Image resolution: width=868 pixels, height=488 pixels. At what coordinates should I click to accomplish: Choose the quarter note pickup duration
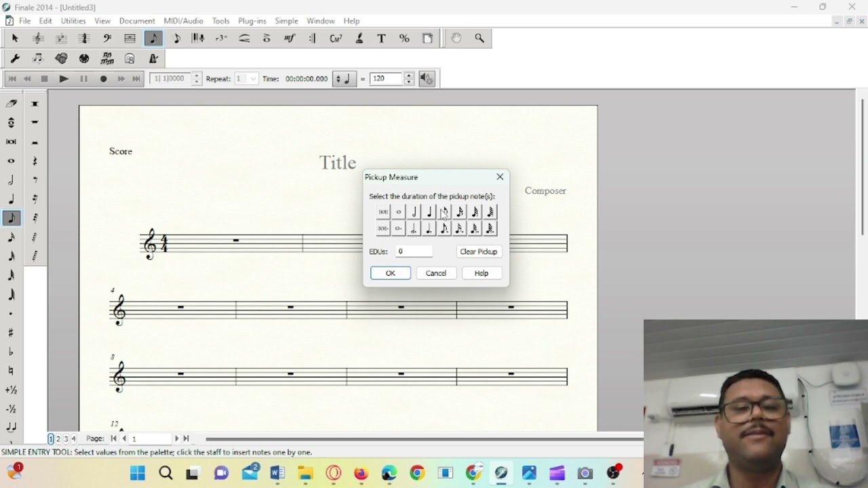(x=429, y=212)
